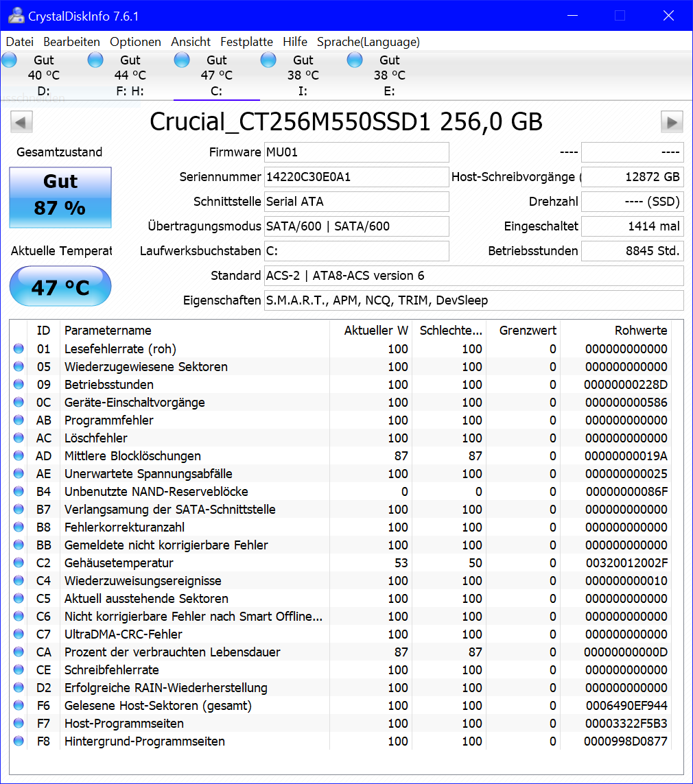Click the Drehzahl value field
The width and height of the screenshot is (693, 784).
(633, 202)
